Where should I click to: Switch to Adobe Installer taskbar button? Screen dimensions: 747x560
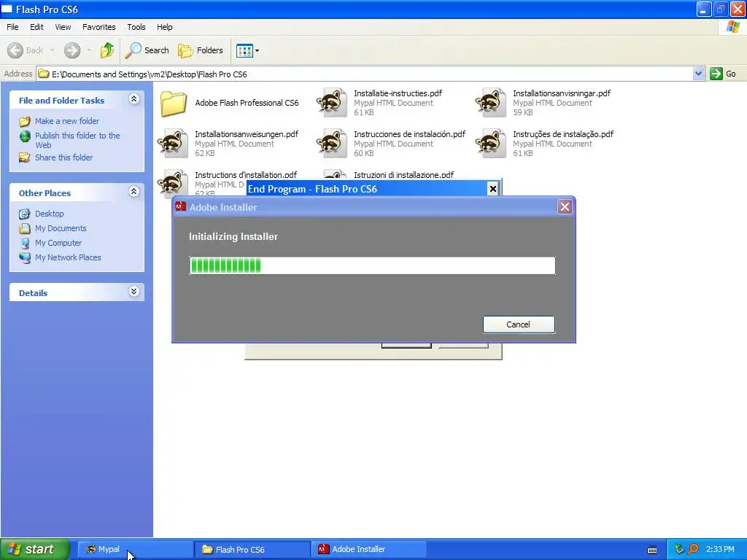click(369, 549)
